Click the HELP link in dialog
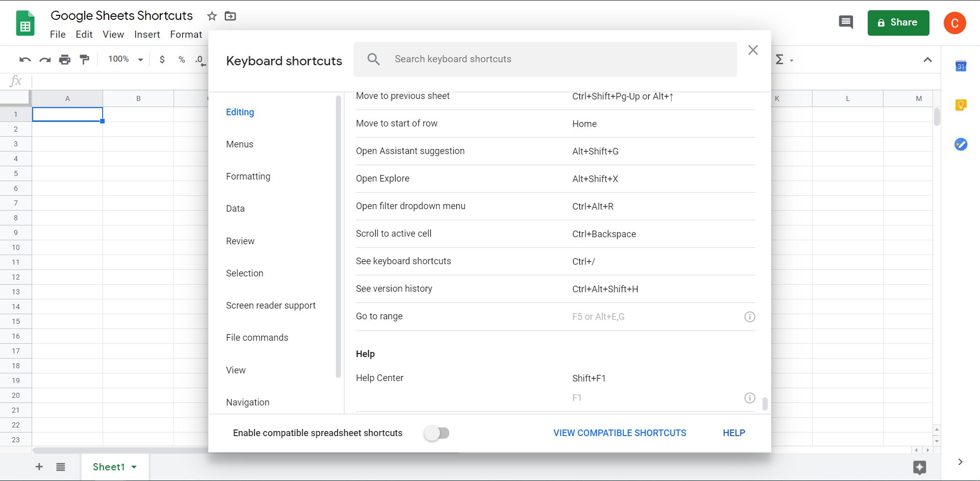The width and height of the screenshot is (980, 481). 734,433
